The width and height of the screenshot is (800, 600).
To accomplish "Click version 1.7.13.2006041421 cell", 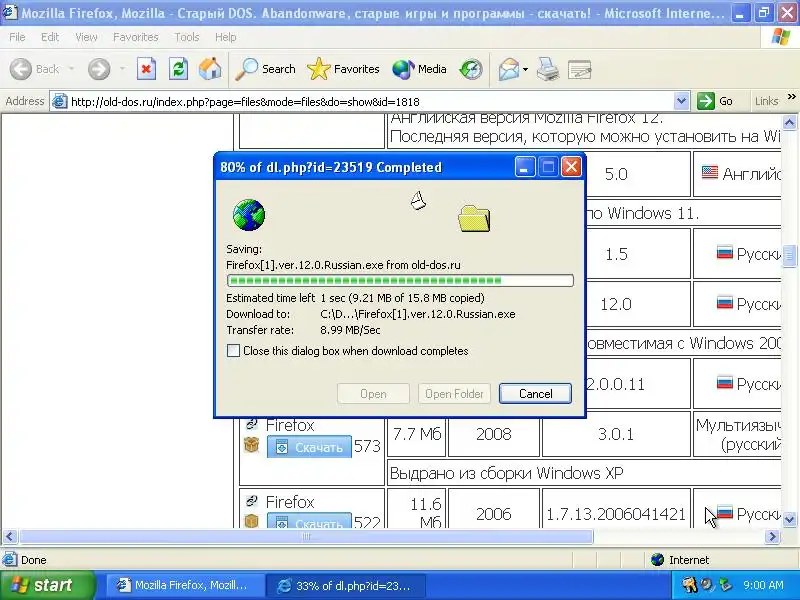I will point(616,514).
